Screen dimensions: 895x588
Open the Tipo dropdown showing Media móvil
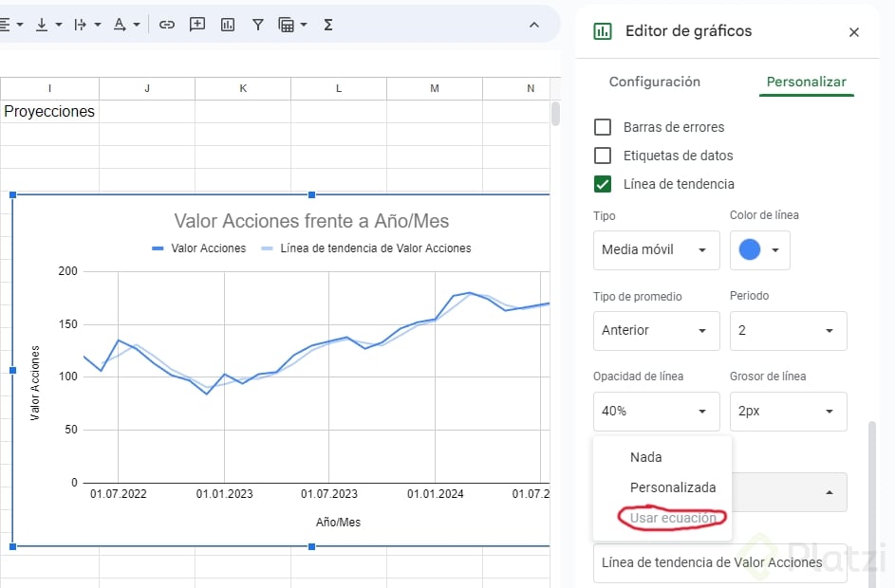click(654, 250)
